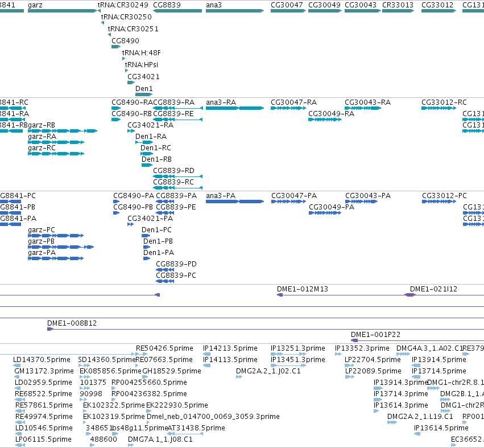
Task: Select the LP06115.5prime EST
Action: [20, 445]
